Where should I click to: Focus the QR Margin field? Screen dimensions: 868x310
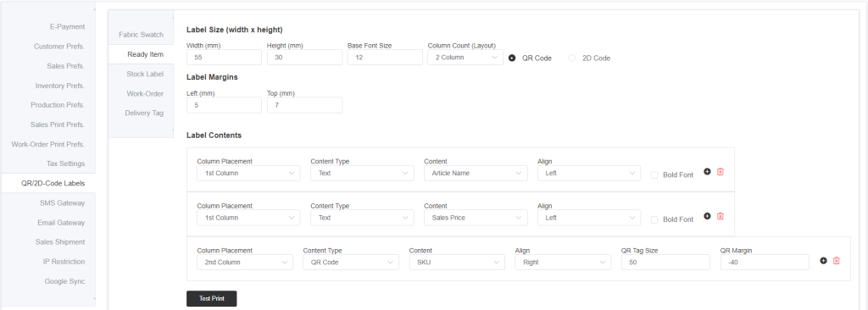(x=765, y=262)
